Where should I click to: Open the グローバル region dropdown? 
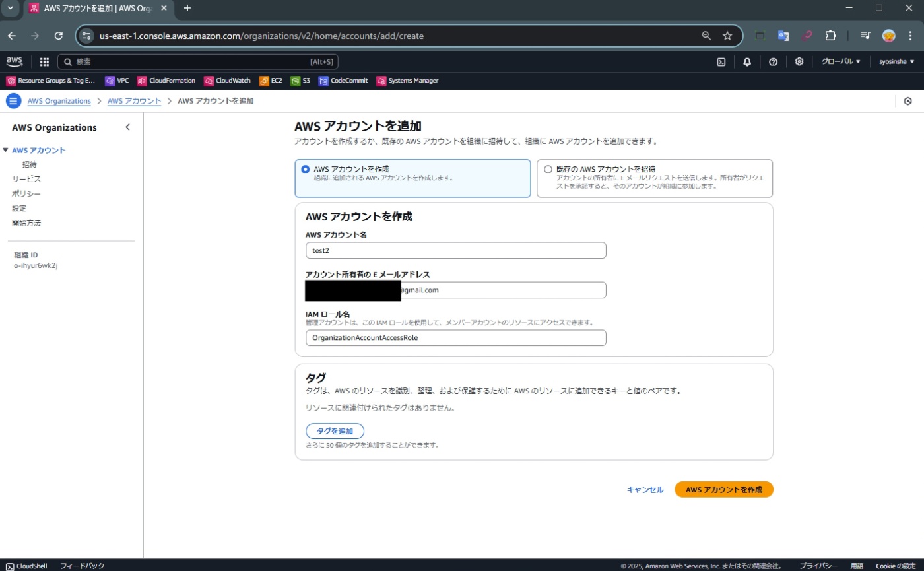pyautogui.click(x=841, y=61)
